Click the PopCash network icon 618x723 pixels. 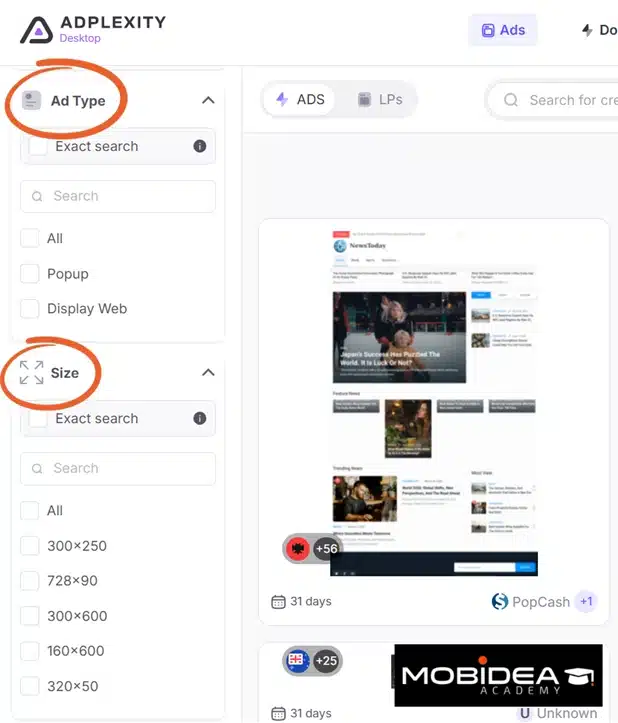500,601
